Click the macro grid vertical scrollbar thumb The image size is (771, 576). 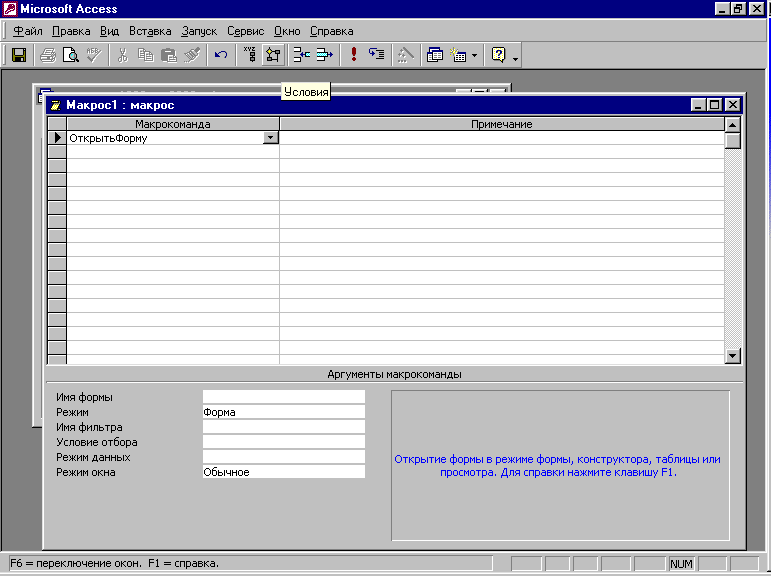click(x=733, y=141)
